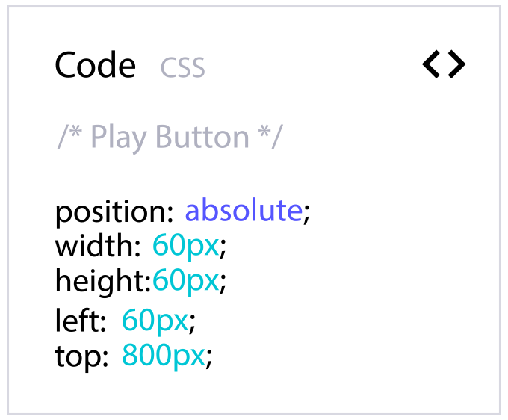508x420 pixels.
Task: Click the semicolon after absolute
Action: click(306, 213)
